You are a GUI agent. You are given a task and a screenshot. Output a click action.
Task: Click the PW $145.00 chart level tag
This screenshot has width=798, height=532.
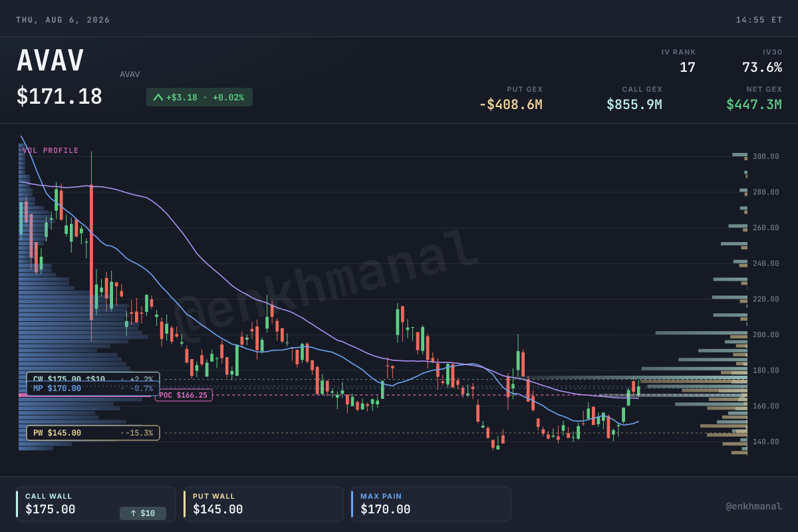click(x=93, y=433)
